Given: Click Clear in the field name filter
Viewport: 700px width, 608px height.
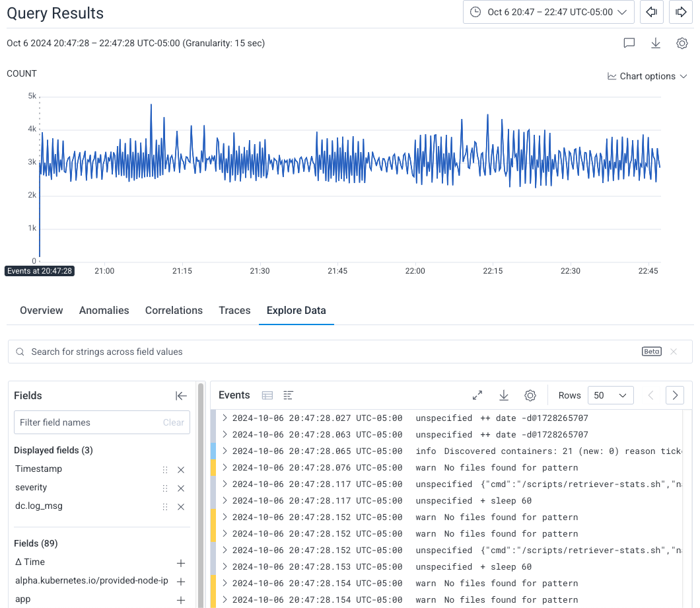Looking at the screenshot, I should tap(174, 422).
